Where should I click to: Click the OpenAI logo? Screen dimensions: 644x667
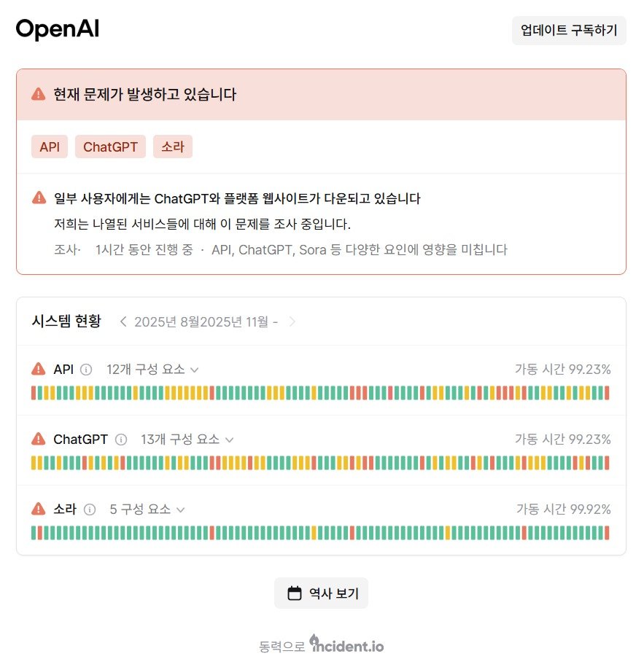57,28
